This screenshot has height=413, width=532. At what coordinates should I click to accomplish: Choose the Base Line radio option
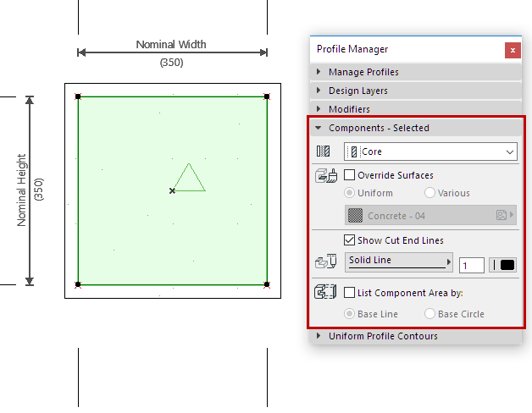(x=349, y=314)
